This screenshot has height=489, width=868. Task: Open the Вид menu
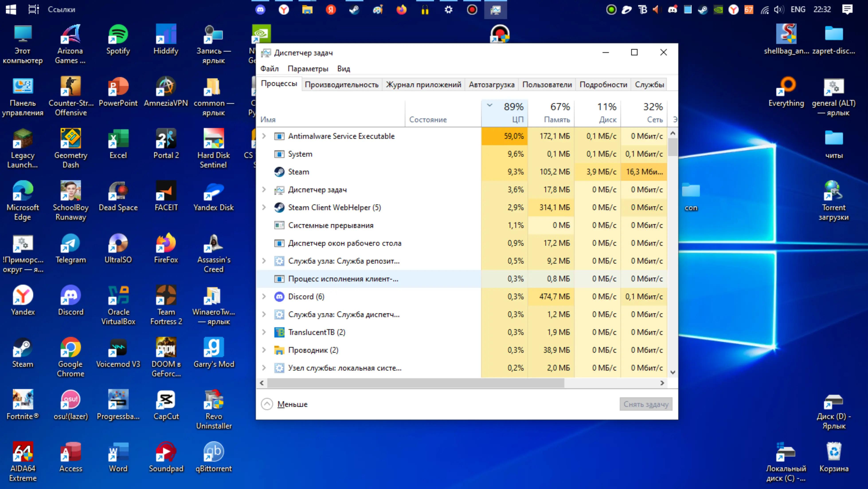click(x=343, y=69)
